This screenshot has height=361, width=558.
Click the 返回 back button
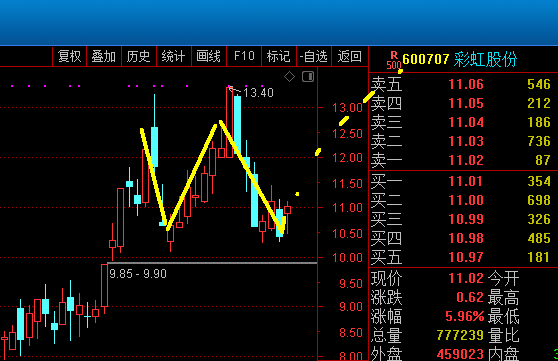(350, 56)
